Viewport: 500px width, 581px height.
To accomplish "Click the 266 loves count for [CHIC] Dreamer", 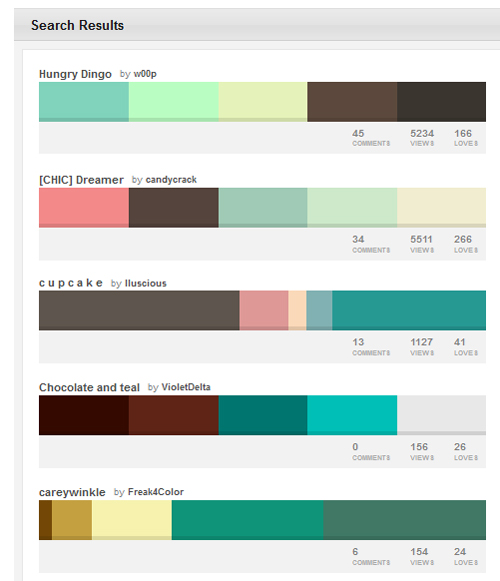I will coord(466,244).
